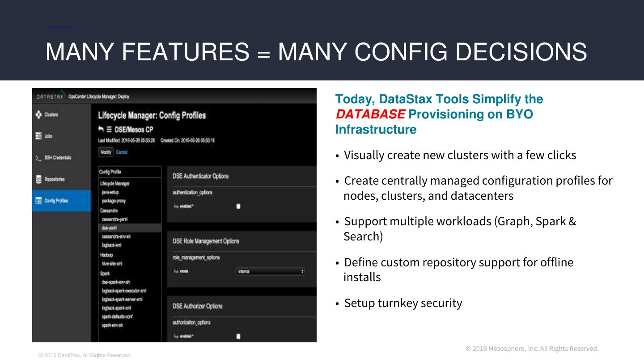
Task: Click the DSE/Mesos CP profile title
Action: 134,130
